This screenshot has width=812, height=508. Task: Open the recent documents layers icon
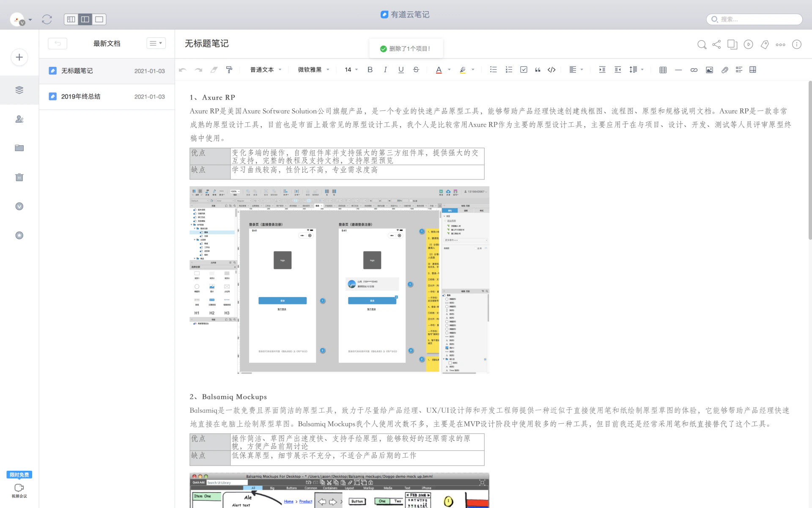[x=19, y=90]
